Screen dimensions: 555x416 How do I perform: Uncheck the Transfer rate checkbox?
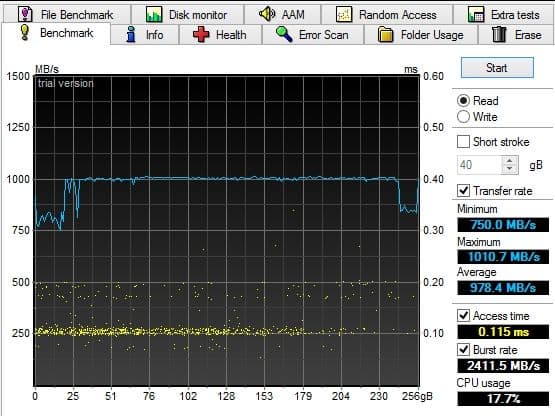click(x=463, y=191)
